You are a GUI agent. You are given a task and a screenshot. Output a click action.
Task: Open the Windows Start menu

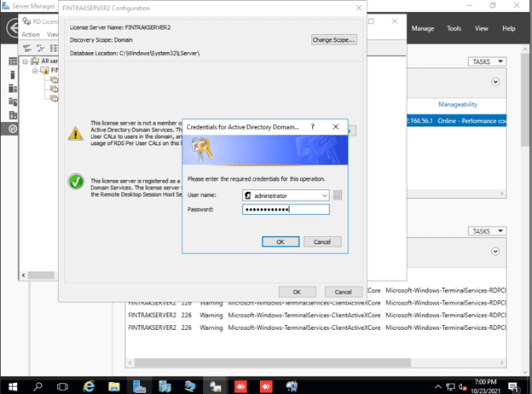point(13,386)
